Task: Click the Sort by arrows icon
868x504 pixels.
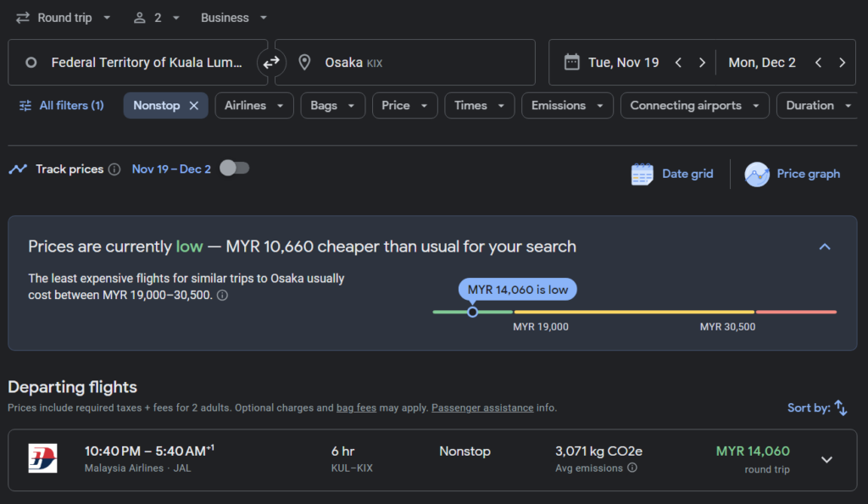Action: pos(840,407)
